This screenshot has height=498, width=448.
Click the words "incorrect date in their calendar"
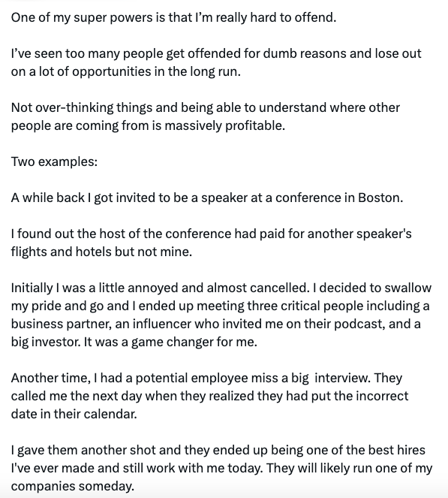209,405
